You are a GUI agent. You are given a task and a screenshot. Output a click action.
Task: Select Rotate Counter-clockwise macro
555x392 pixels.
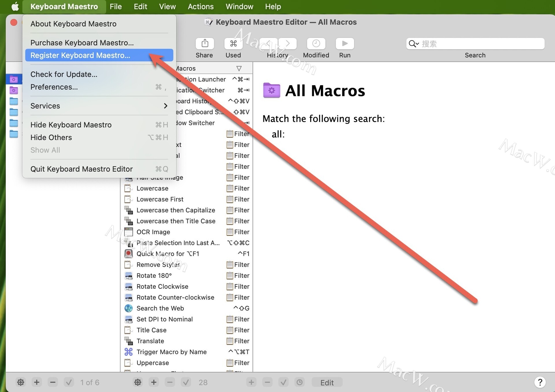[x=187, y=297]
